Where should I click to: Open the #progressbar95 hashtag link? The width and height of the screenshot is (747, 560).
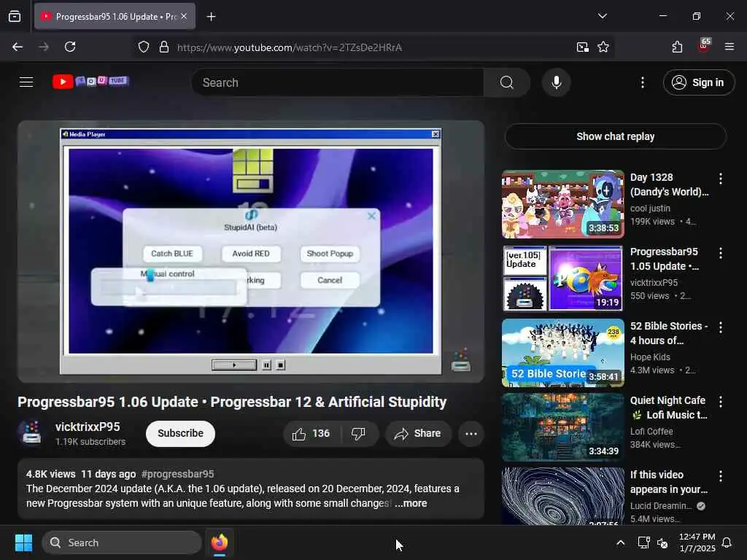click(177, 474)
